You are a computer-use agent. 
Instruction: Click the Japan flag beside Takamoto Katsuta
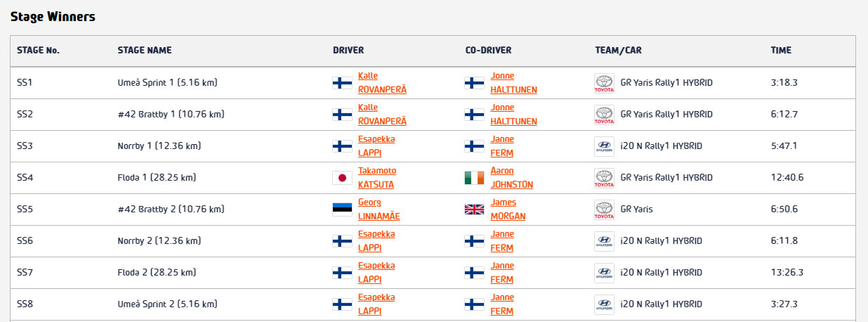(x=342, y=178)
